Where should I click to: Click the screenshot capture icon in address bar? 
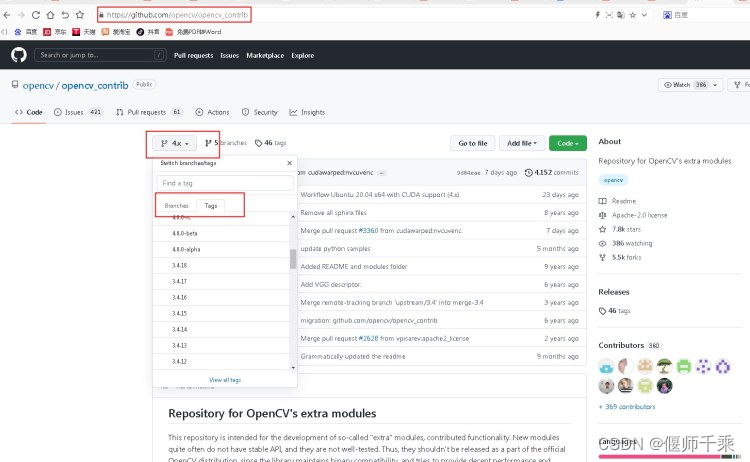(609, 15)
